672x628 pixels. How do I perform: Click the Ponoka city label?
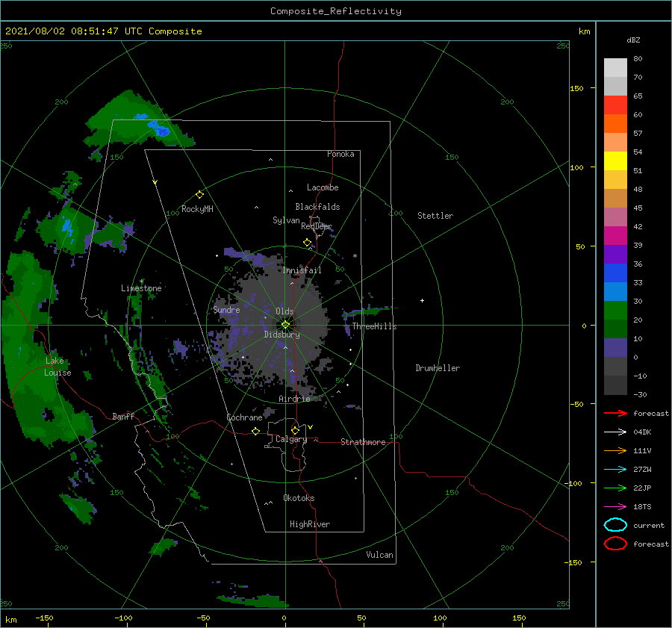[x=340, y=154]
